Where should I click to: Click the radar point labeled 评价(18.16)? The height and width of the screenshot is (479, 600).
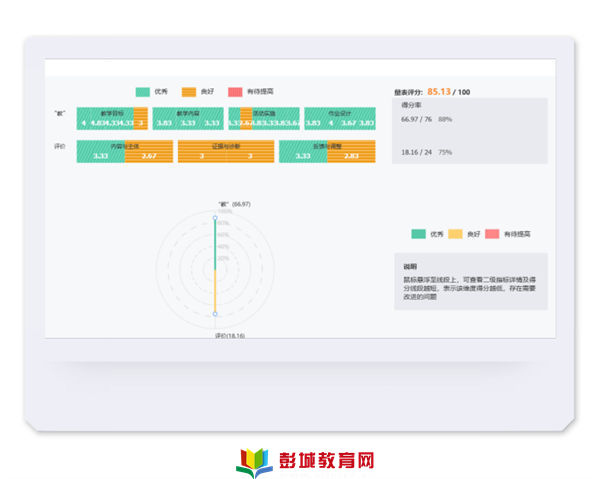[215, 314]
